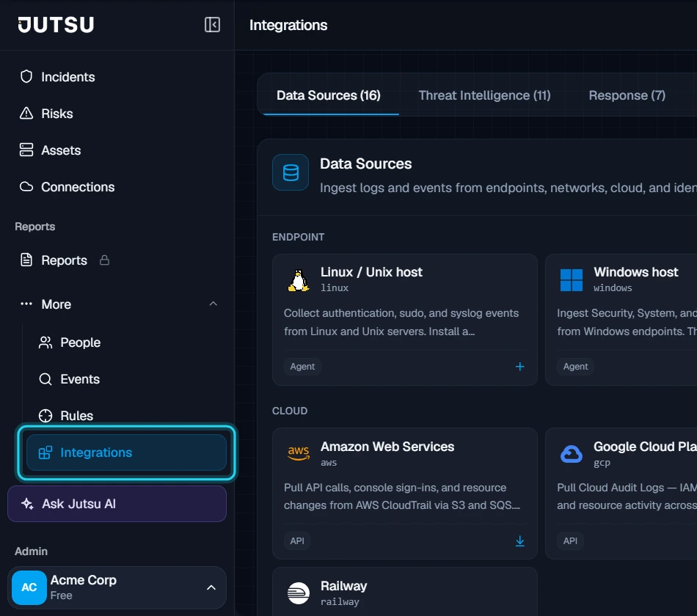
Task: Click the API tag on Google Cloud card
Action: (570, 541)
